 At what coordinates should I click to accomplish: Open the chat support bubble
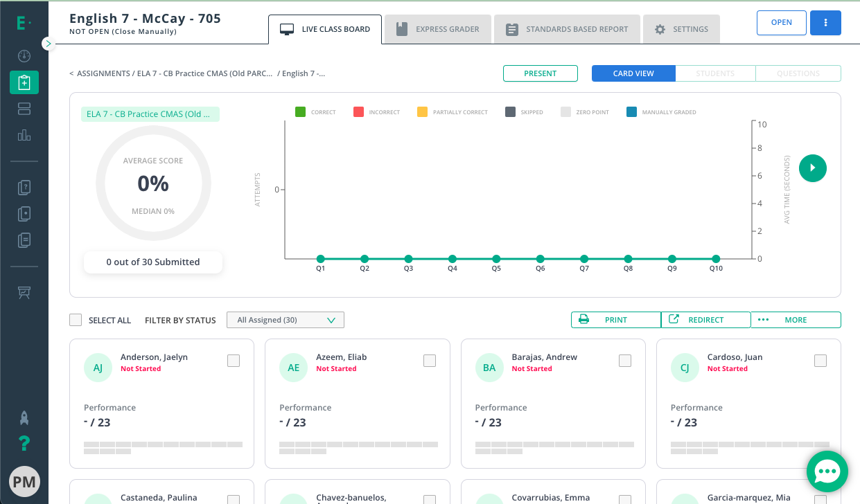[827, 472]
